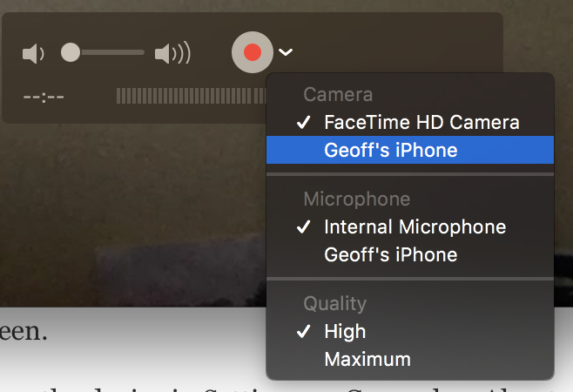Click the high volume speaker icon

coord(172,53)
